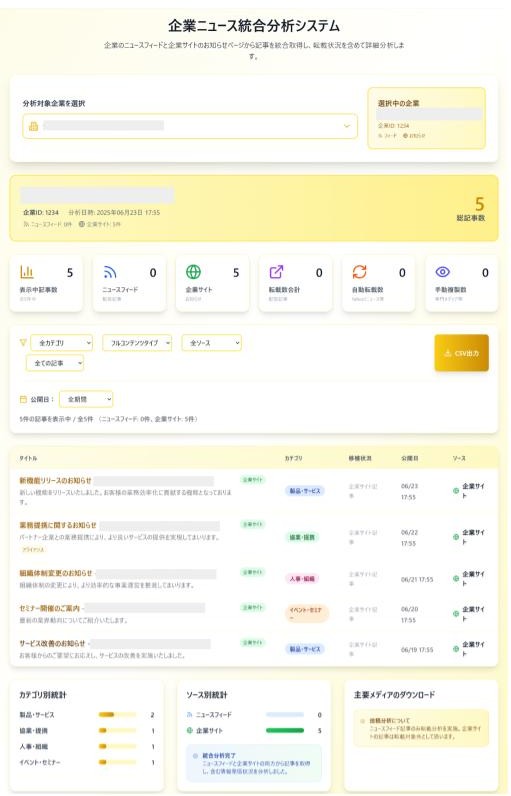Viewport: 511px width, 796px height.
Task: Open the 新機能リリースのお知らせ article
Action: click(x=55, y=480)
